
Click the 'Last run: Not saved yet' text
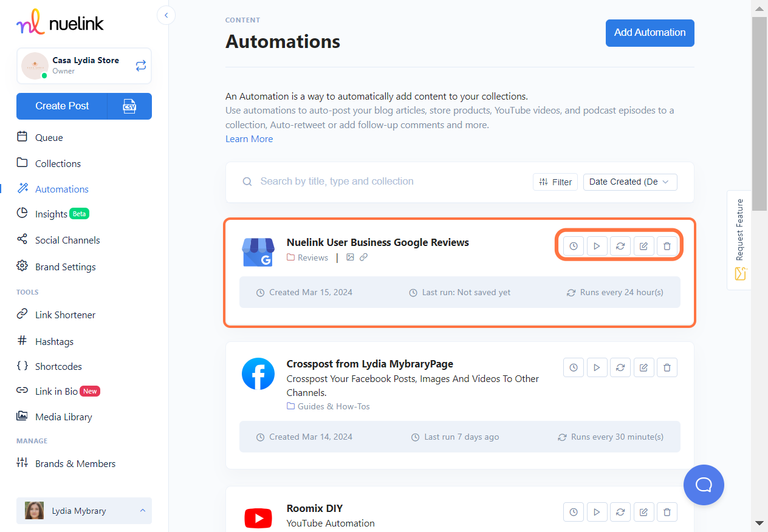point(467,292)
